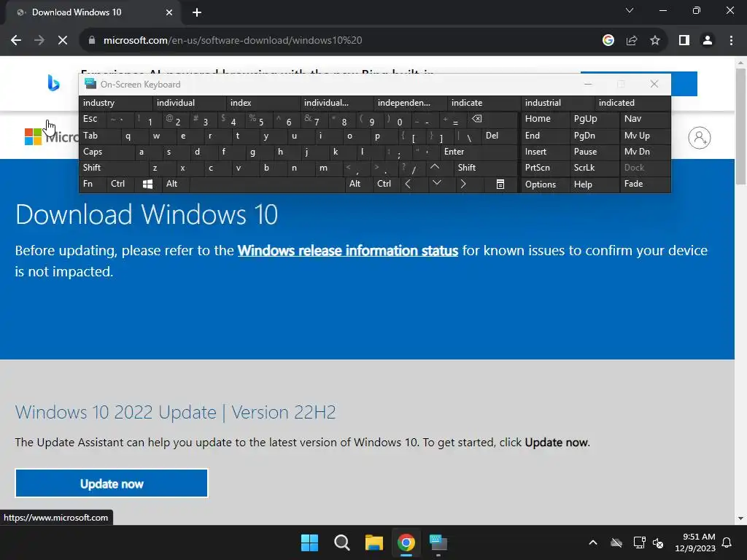Open Chrome profile avatar
The image size is (747, 560).
click(708, 41)
